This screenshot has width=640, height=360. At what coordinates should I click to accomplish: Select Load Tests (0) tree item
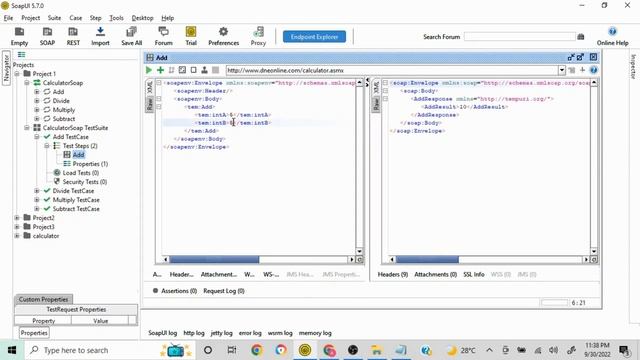point(81,173)
